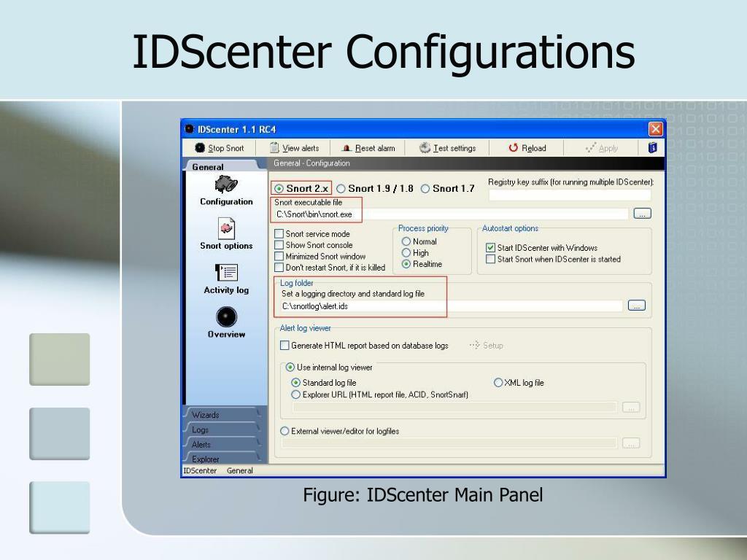This screenshot has height=560, width=747.
Task: Open the Snort options page icon
Action: 226,228
